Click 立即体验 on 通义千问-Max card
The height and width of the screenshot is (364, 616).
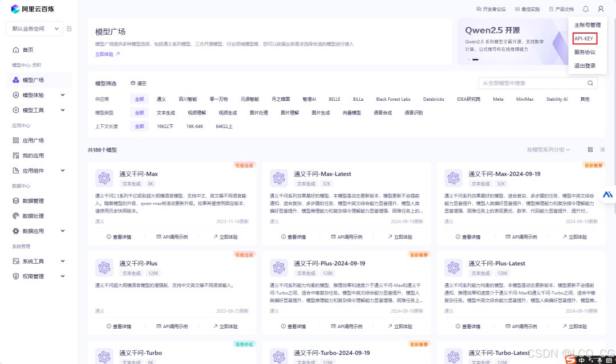click(225, 237)
